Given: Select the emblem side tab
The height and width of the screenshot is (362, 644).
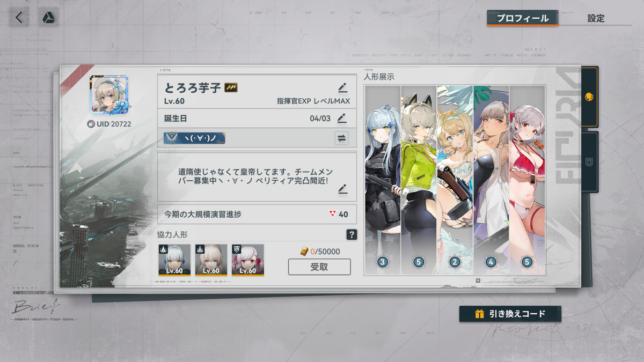Looking at the screenshot, I should tap(589, 161).
